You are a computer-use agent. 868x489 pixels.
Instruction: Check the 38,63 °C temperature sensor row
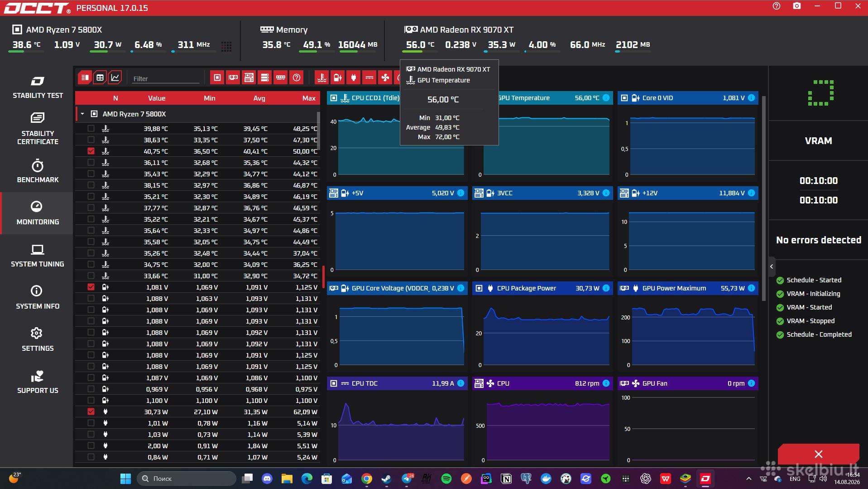[x=91, y=140]
